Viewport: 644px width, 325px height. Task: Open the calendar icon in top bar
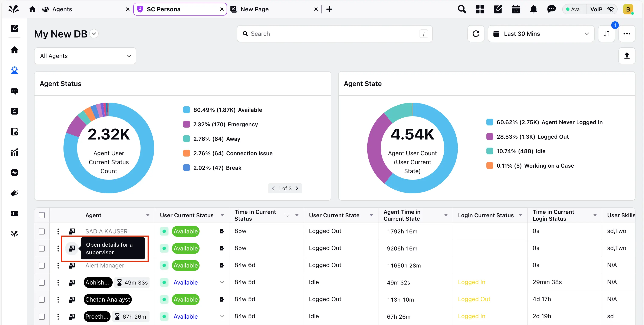(x=516, y=9)
